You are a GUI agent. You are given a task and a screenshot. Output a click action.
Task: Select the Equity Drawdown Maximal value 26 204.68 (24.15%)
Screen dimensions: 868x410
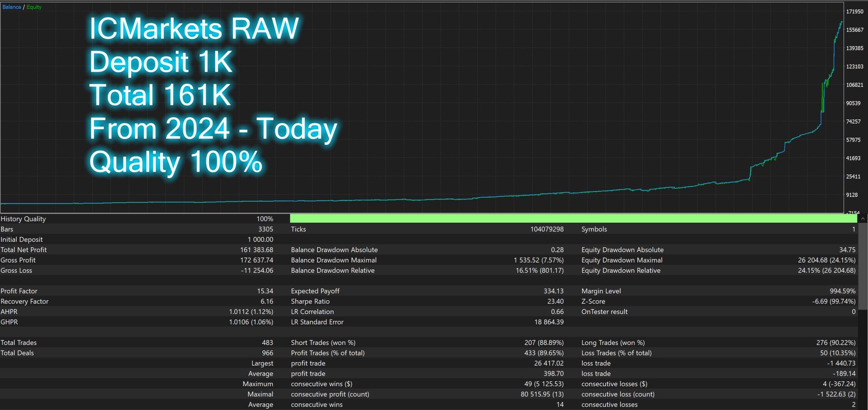tap(827, 260)
